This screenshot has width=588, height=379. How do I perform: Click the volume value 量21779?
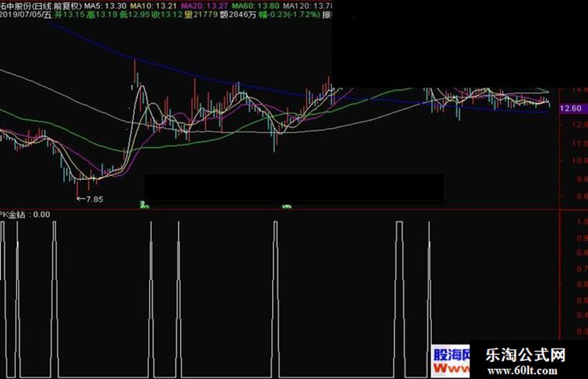click(200, 15)
